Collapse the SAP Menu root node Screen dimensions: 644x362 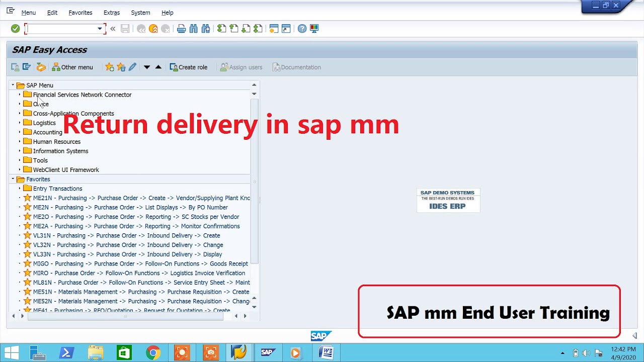13,85
